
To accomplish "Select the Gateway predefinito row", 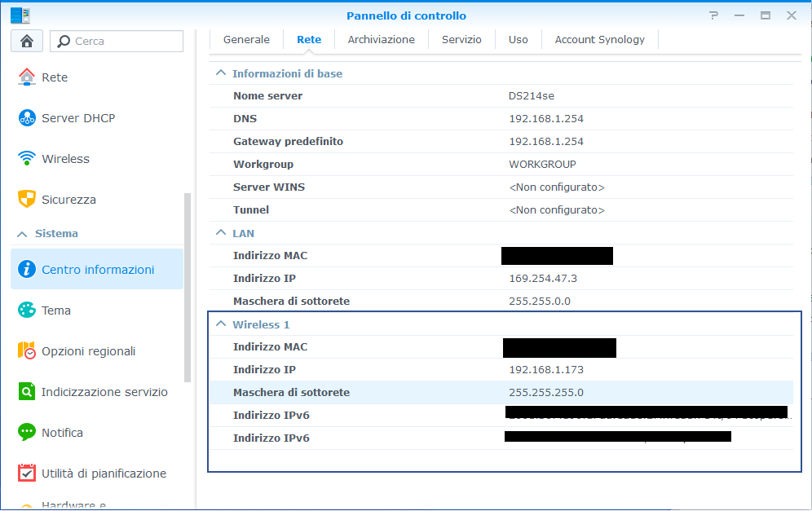I will (501, 141).
